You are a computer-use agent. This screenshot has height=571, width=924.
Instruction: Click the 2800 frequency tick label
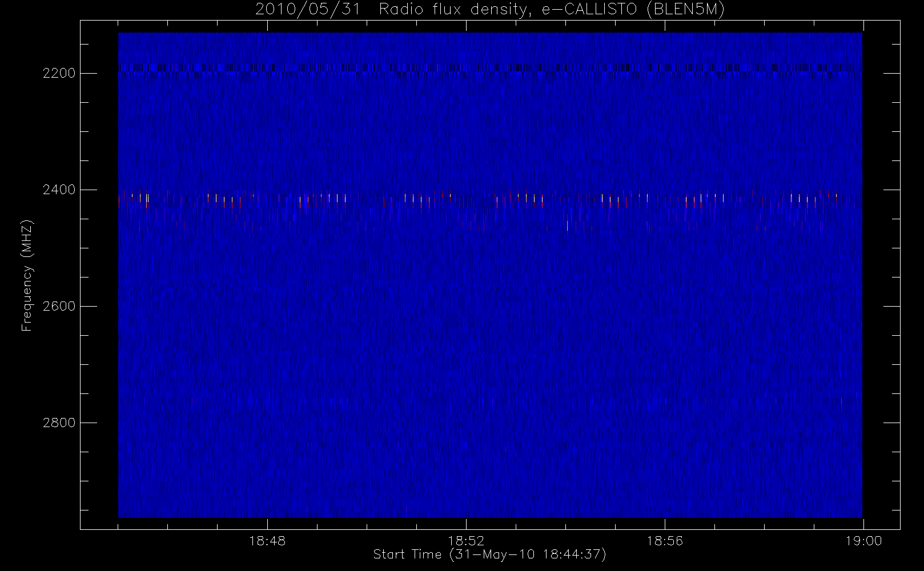click(x=59, y=423)
